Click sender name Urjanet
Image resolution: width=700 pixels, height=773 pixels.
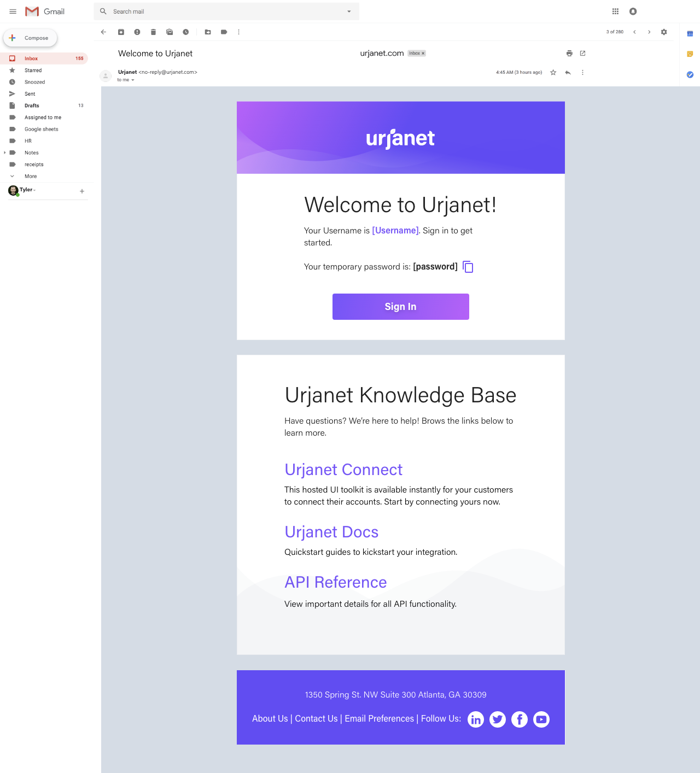pos(127,72)
